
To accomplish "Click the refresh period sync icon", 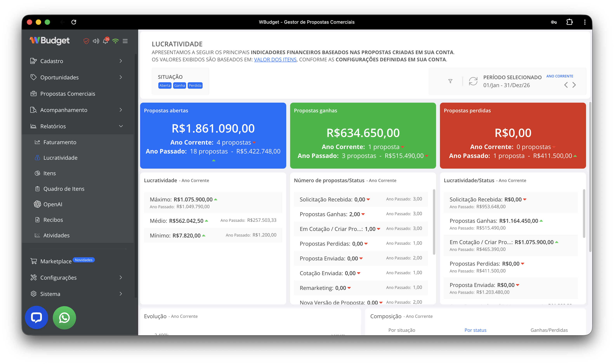I will click(x=473, y=81).
